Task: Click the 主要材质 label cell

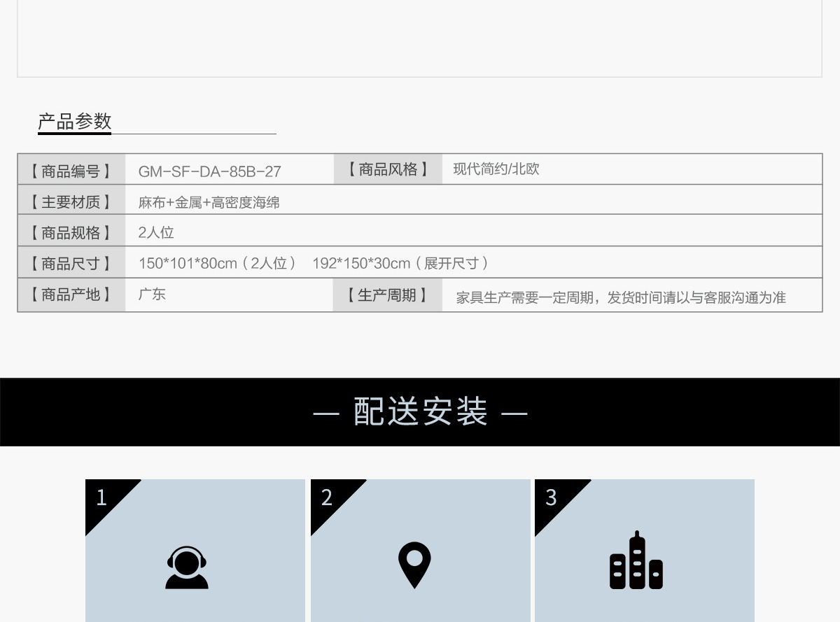Action: click(71, 202)
